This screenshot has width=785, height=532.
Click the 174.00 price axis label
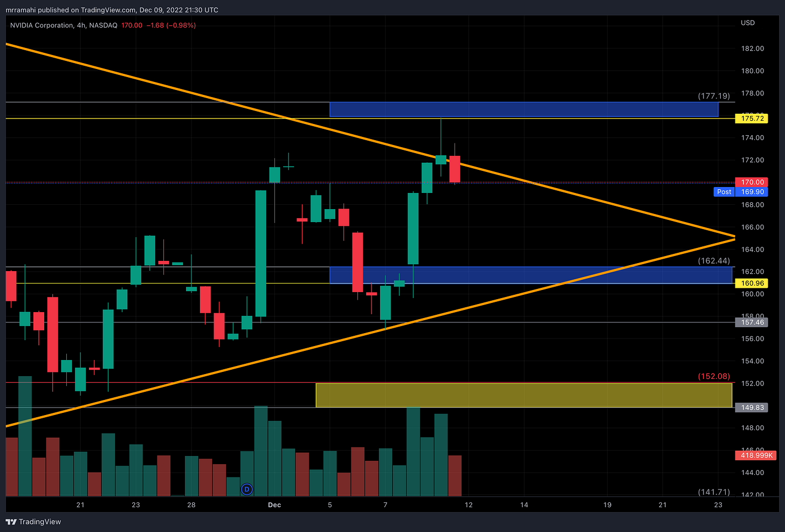(753, 137)
